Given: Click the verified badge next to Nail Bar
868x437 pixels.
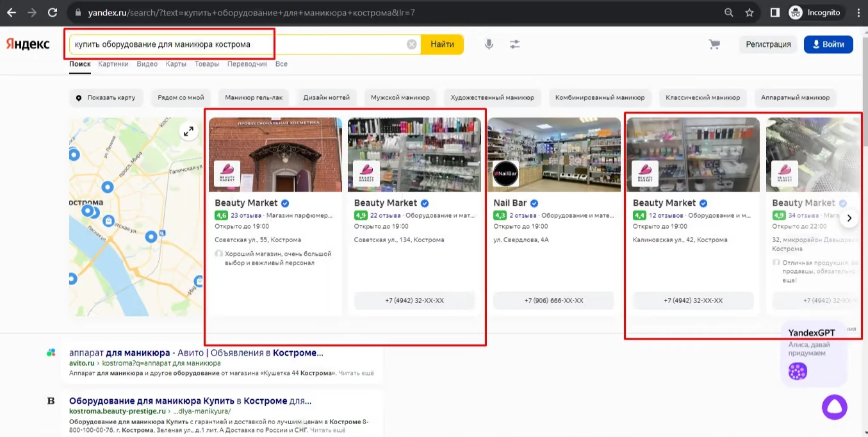Looking at the screenshot, I should pos(534,203).
